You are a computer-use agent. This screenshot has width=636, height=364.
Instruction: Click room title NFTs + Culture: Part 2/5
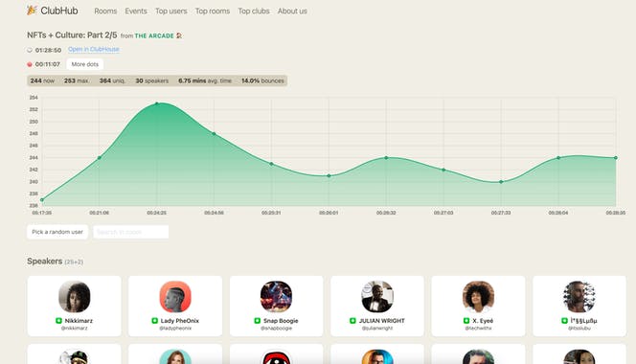(72, 35)
